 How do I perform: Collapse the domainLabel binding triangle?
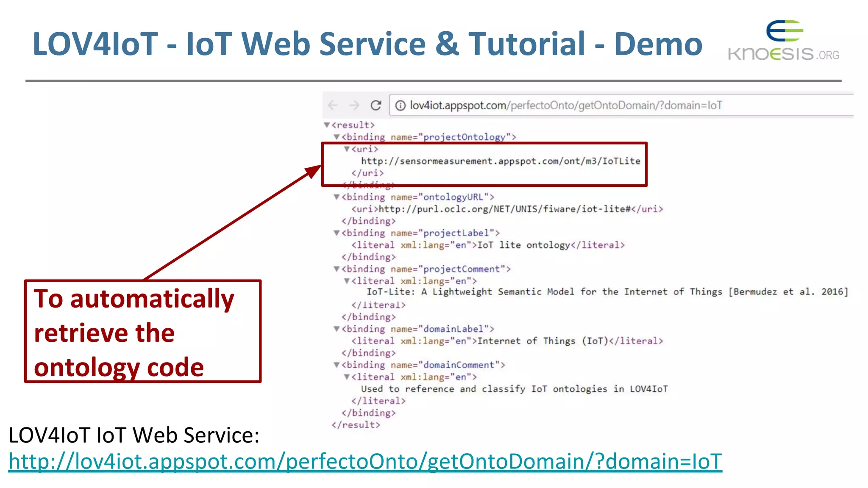click(x=337, y=329)
